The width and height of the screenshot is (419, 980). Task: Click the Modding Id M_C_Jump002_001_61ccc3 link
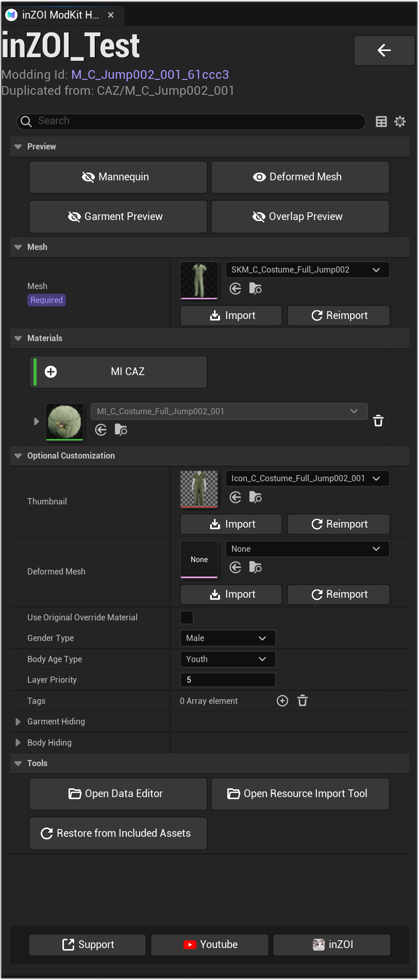[x=150, y=75]
